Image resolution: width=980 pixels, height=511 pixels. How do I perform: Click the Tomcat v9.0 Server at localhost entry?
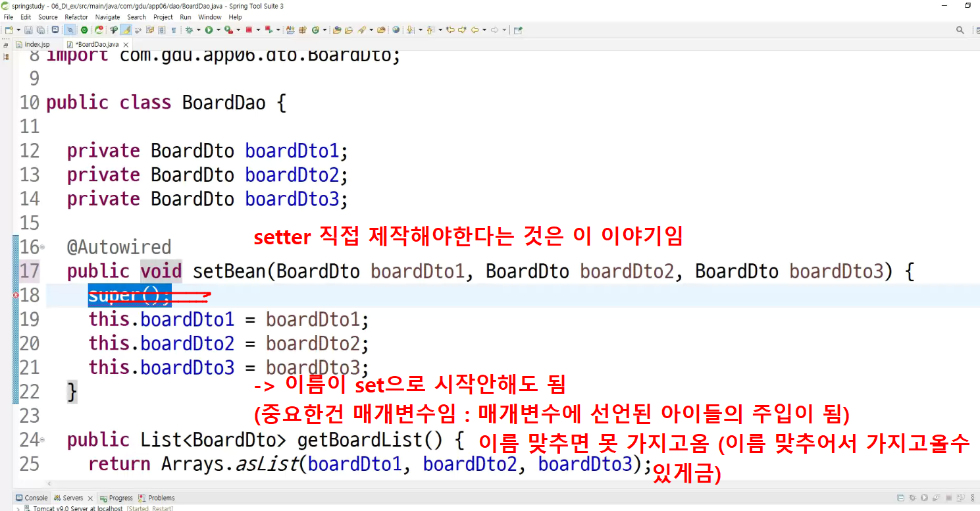pos(78,508)
